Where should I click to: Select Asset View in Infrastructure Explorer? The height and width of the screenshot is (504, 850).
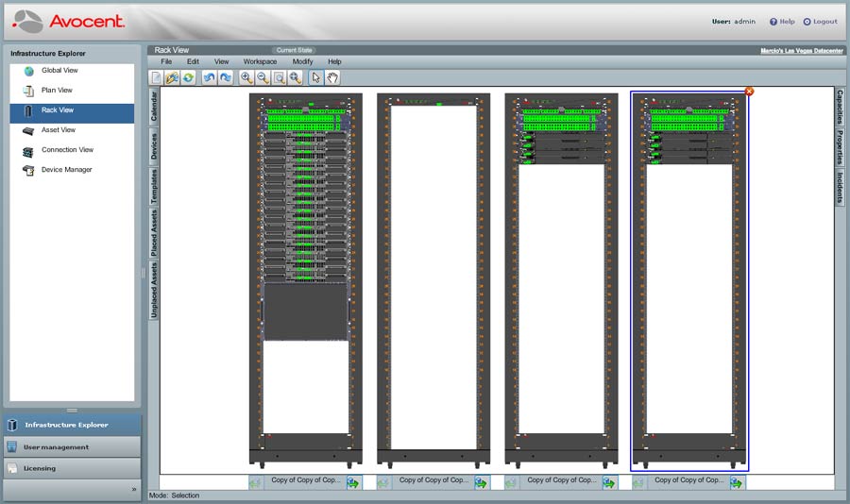click(58, 130)
